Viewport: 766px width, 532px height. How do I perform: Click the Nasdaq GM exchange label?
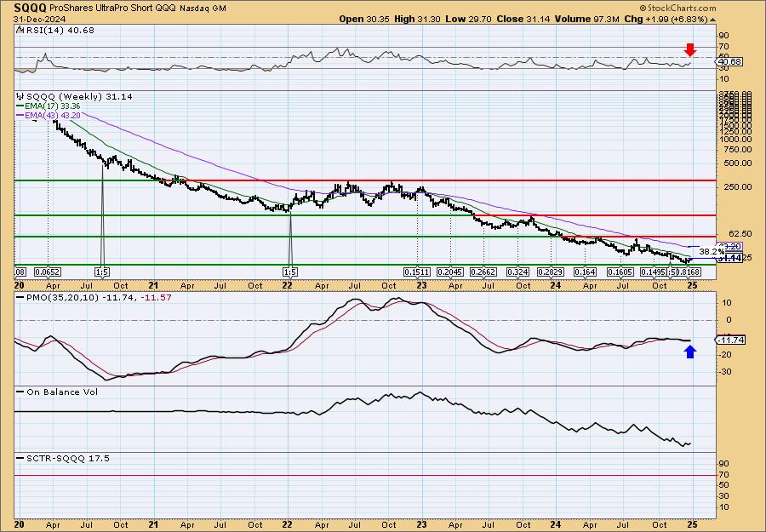point(203,9)
